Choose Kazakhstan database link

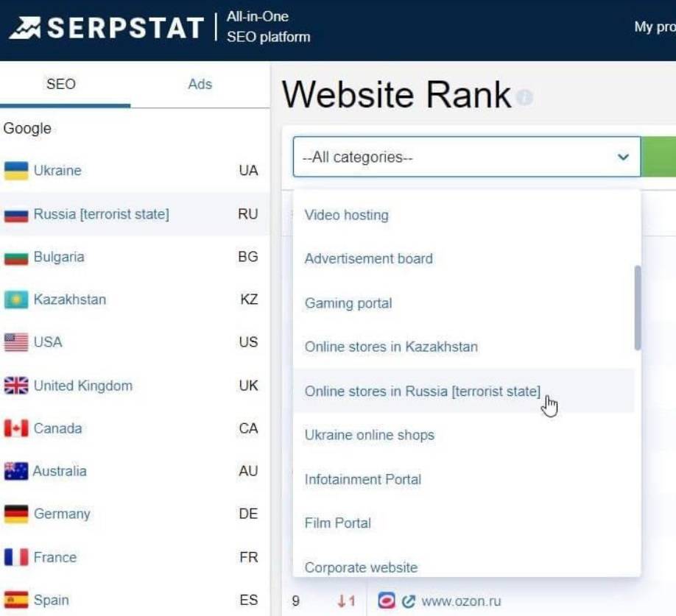click(70, 300)
